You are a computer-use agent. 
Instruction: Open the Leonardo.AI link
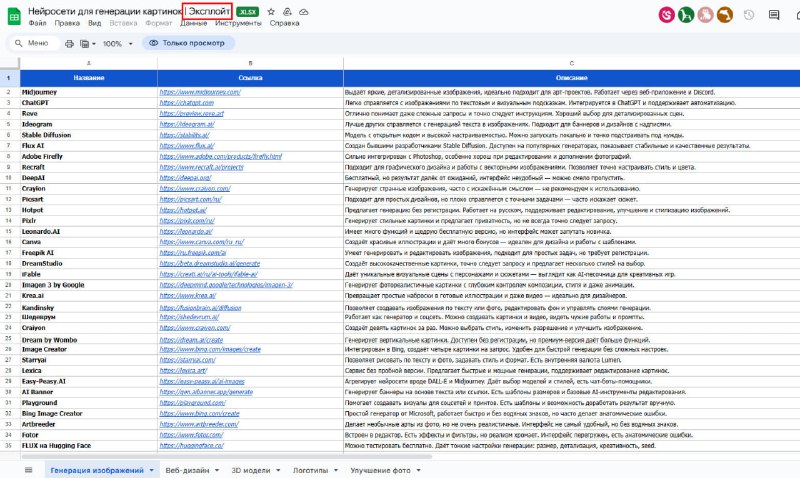click(x=186, y=232)
